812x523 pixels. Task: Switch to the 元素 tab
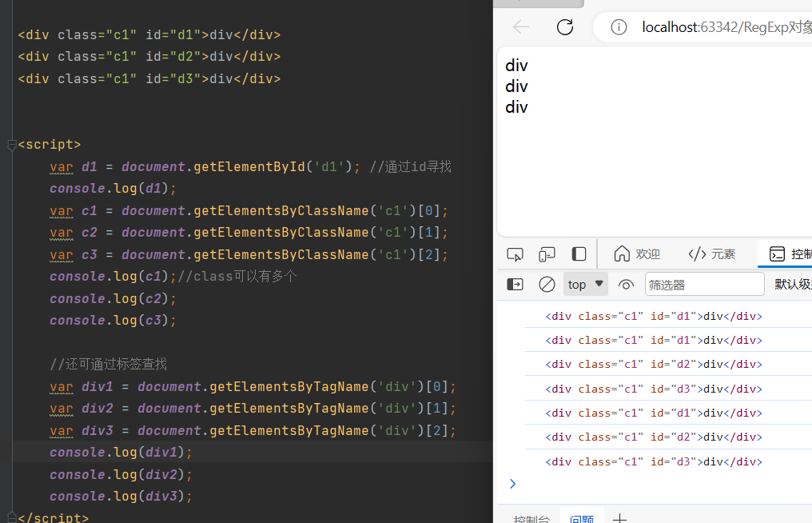(712, 254)
